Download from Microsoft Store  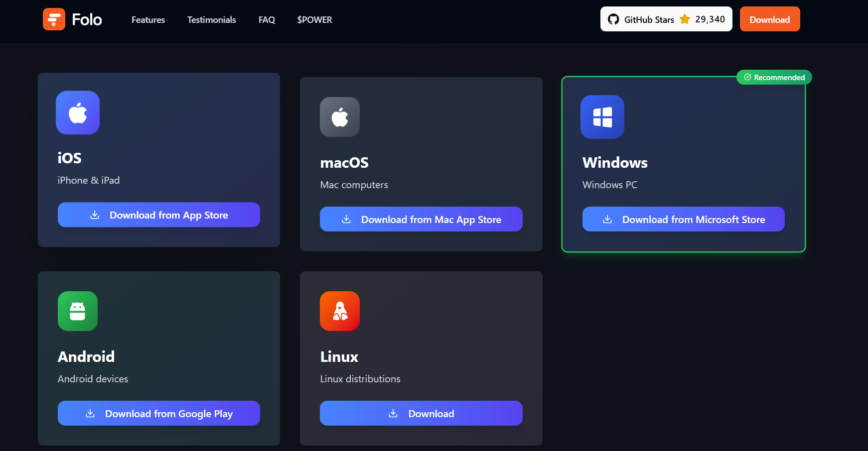[x=684, y=219]
